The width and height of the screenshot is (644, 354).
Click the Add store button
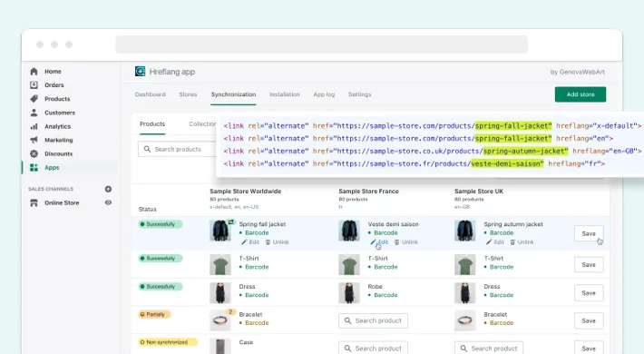click(581, 94)
